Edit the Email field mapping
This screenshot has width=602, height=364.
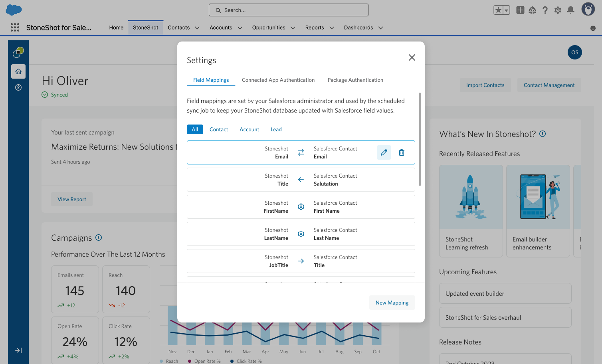(384, 152)
